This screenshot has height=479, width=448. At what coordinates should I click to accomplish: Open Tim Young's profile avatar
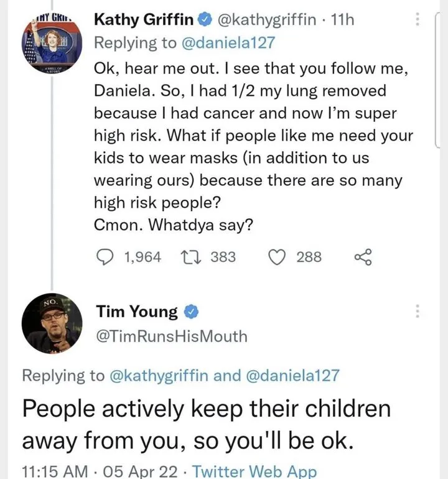[x=52, y=322]
